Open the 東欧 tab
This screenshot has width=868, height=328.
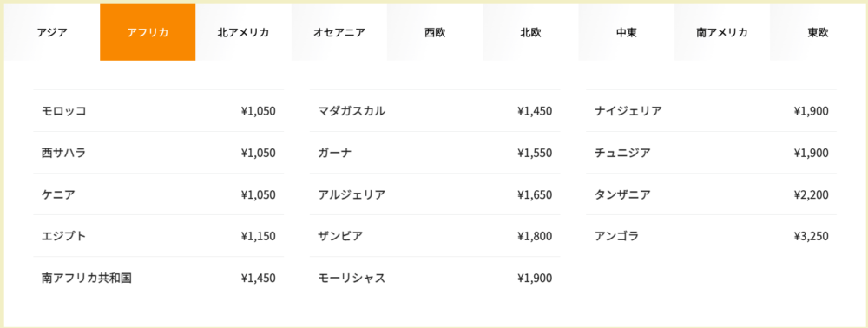817,32
